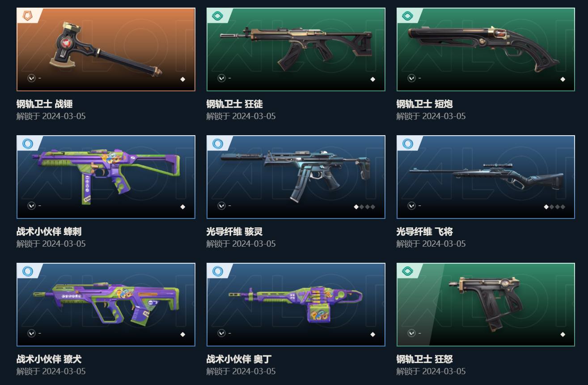Viewport: 588px width, 385px height.
Task: Select the level diamonds on 光导纤维 骇灵
Action: (364, 207)
